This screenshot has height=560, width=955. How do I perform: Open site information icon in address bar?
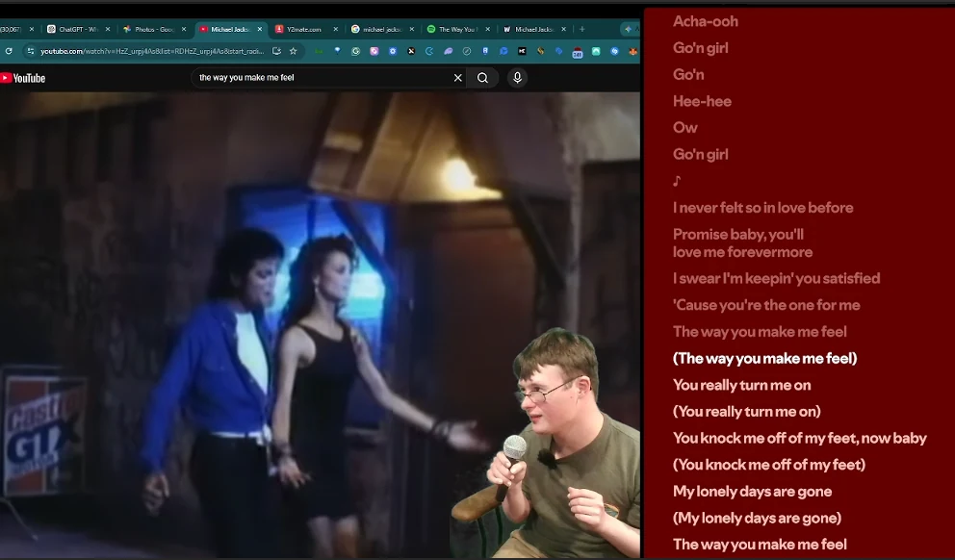[x=31, y=51]
